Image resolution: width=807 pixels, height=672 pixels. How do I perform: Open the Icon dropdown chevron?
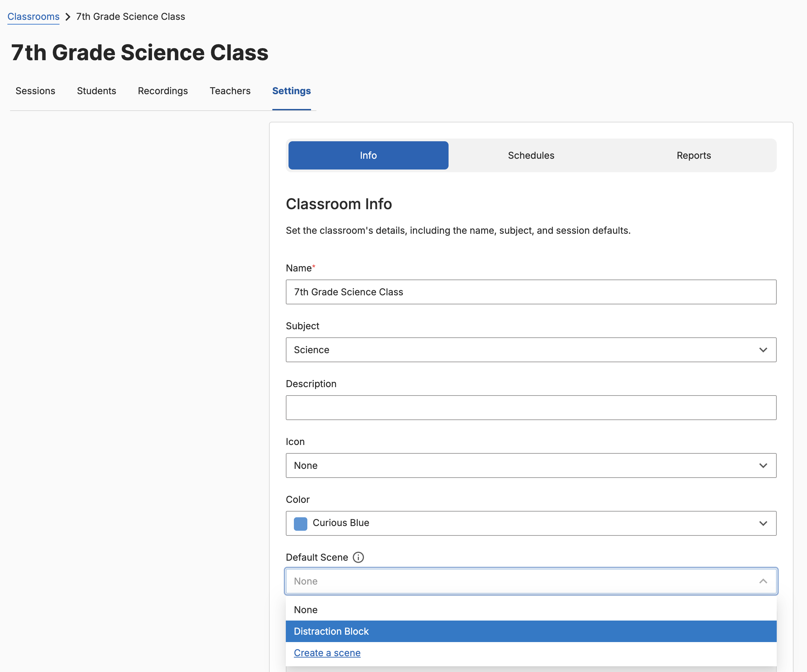[763, 465]
